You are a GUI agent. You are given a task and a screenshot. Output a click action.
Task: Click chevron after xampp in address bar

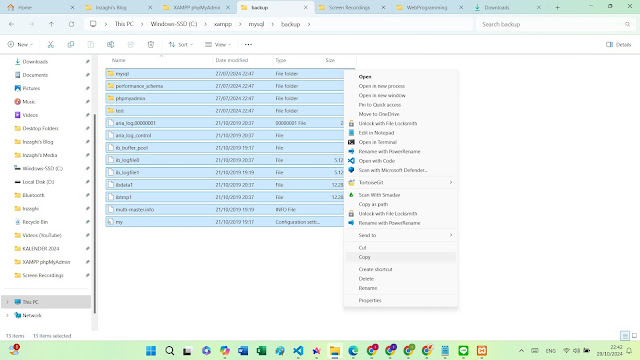(240, 24)
